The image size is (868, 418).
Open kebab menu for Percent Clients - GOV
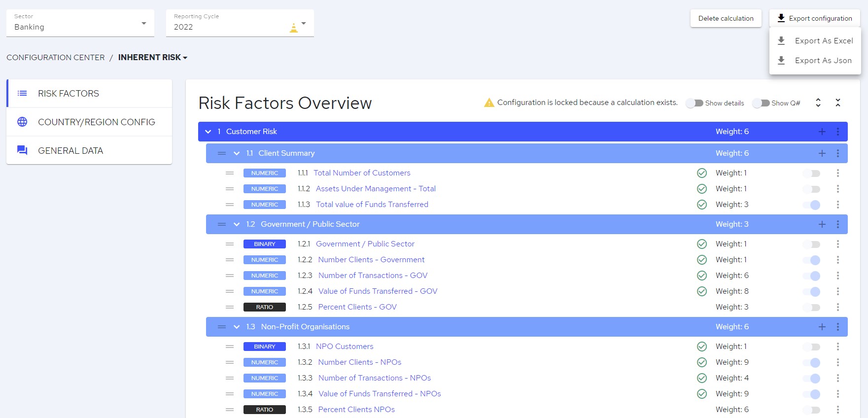click(x=838, y=307)
